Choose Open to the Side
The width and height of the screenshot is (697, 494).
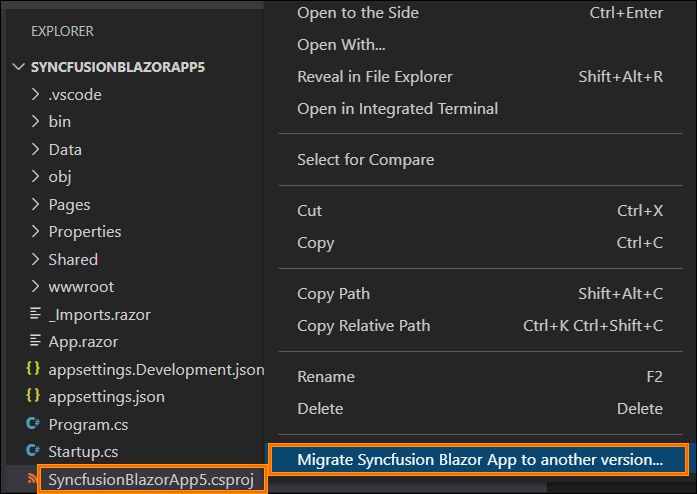480,13
